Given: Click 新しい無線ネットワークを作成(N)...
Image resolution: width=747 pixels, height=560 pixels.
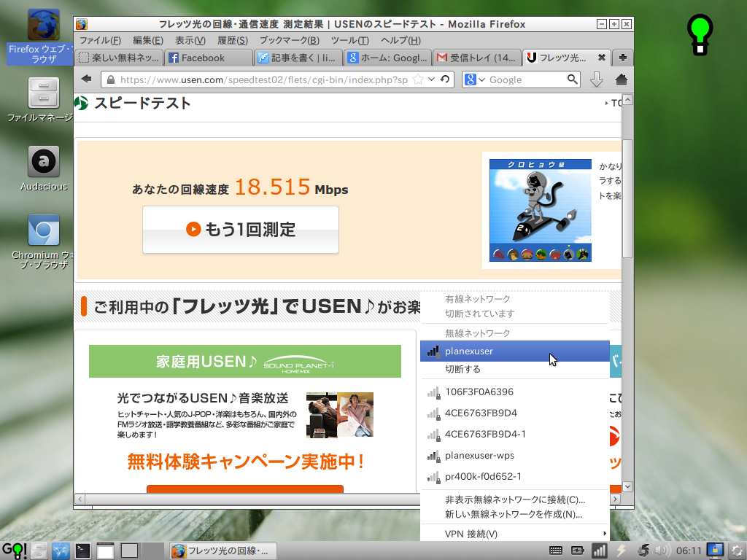Looking at the screenshot, I should pyautogui.click(x=515, y=514).
